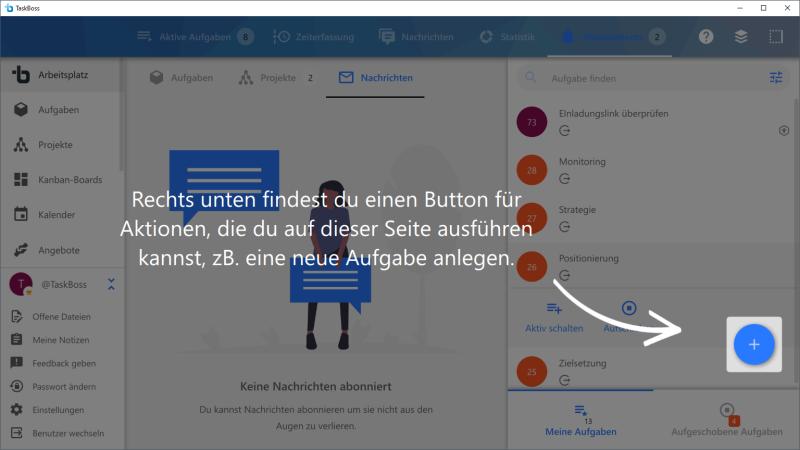The height and width of the screenshot is (450, 800).
Task: Click the Aufgaben cube icon in sidebar
Action: [21, 110]
